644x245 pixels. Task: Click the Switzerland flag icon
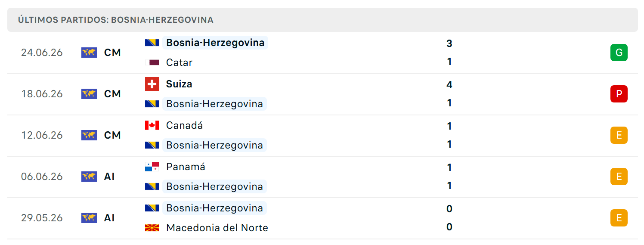tap(152, 84)
